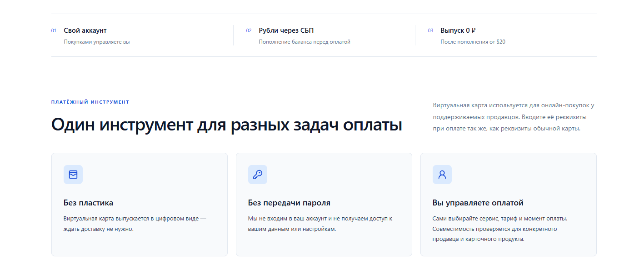Click the 'Без передачи пароля' card title
This screenshot has height=270, width=644.
tap(289, 203)
